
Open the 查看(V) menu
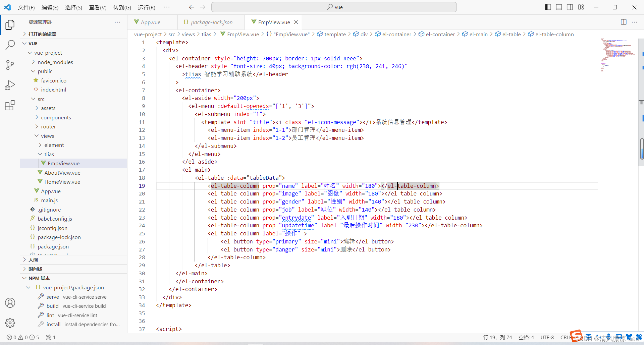98,7
